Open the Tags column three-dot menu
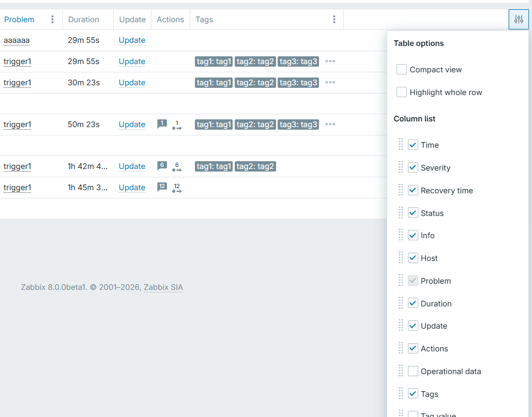The height and width of the screenshot is (417, 532). pos(334,20)
